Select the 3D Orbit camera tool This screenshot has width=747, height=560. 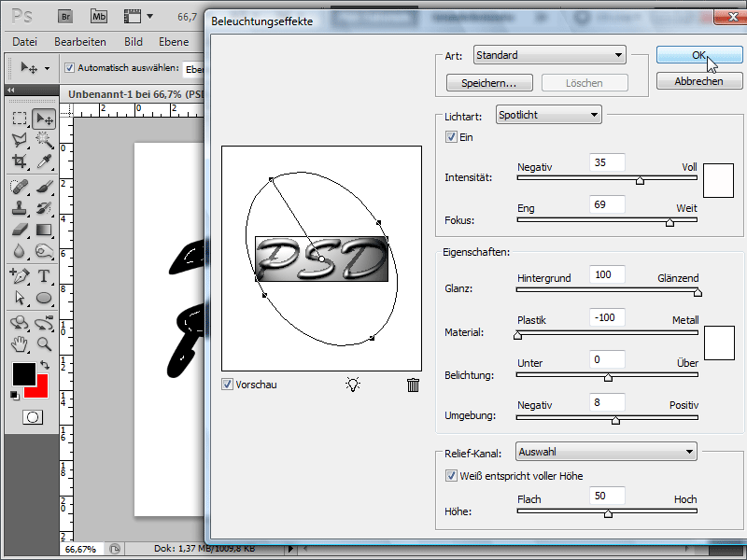(44, 323)
